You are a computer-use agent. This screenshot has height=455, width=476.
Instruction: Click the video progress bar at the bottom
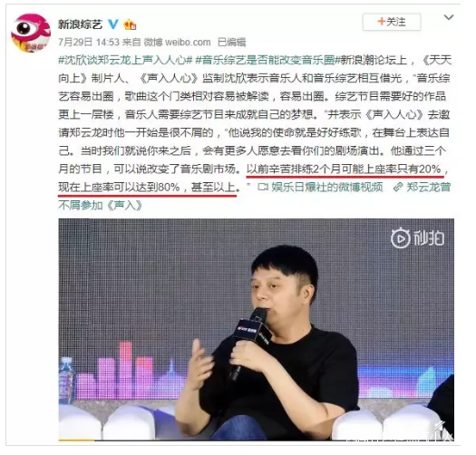[x=257, y=440]
